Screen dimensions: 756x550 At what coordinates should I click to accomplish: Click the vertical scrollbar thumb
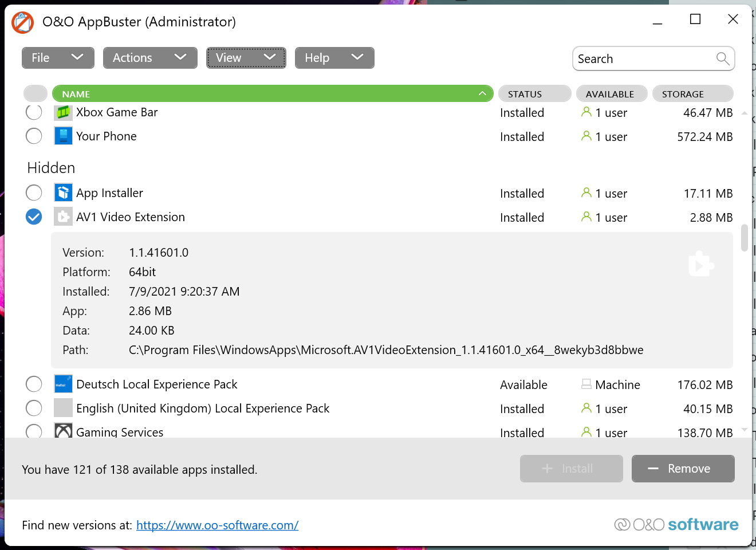point(745,238)
